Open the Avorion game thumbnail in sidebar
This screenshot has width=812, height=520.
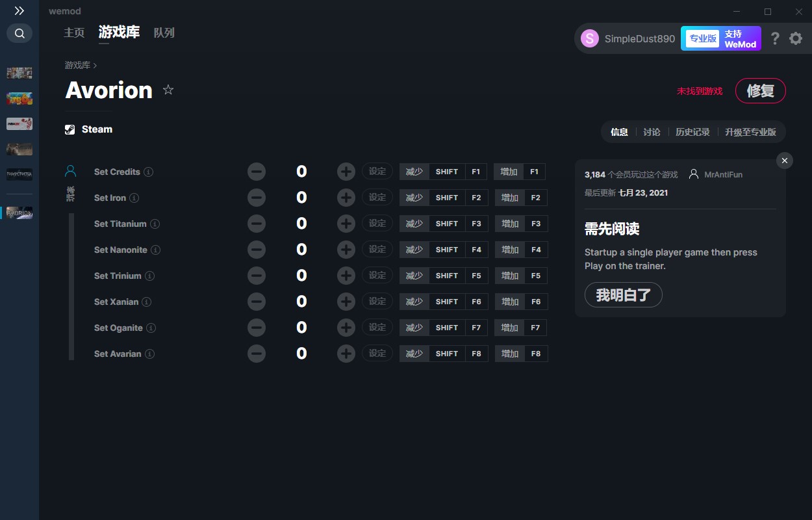19,213
